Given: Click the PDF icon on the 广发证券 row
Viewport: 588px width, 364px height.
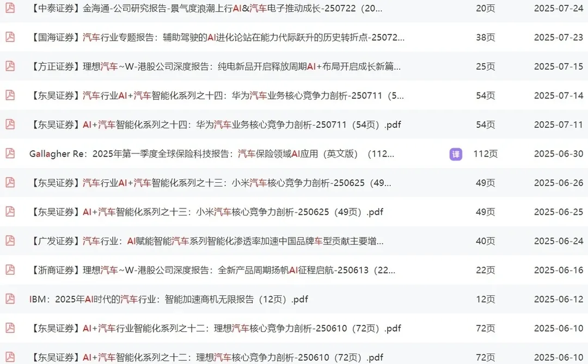Looking at the screenshot, I should coord(9,241).
